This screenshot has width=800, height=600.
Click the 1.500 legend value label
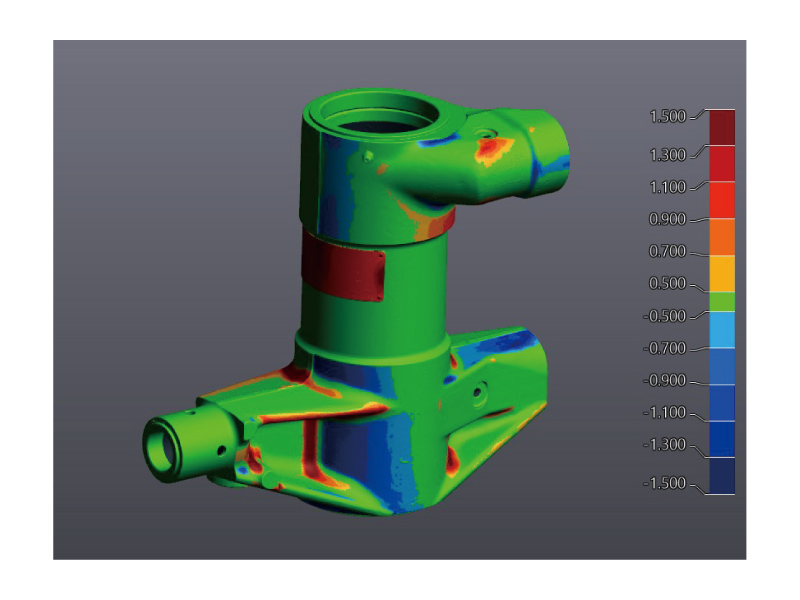(667, 117)
